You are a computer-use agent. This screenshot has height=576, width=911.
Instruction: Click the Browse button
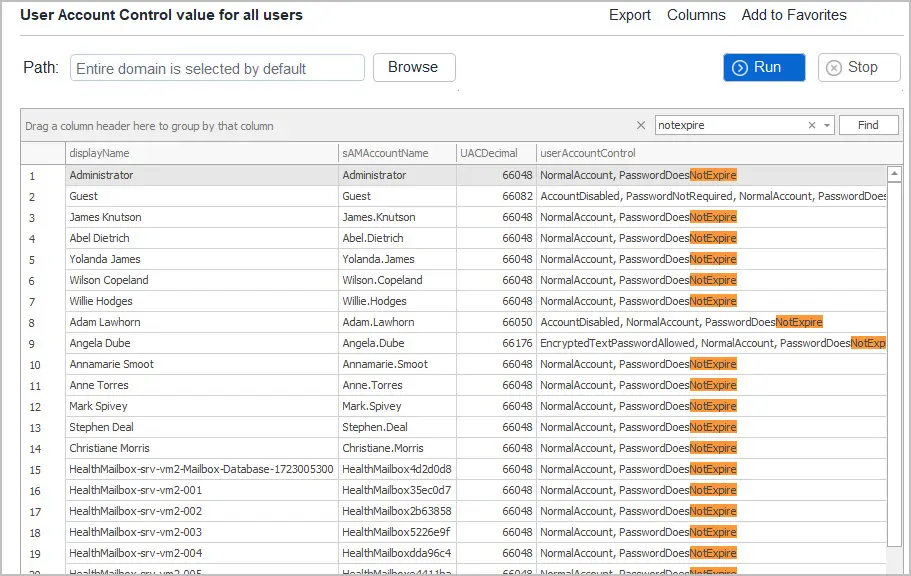414,67
